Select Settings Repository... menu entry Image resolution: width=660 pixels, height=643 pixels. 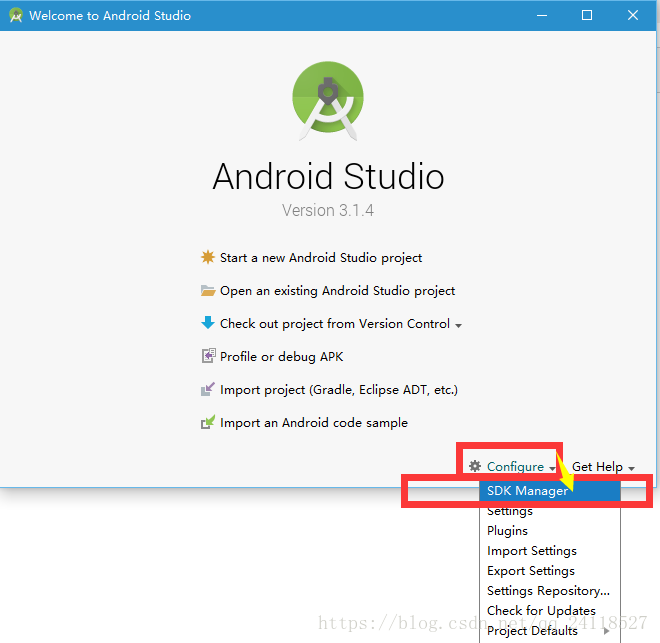point(550,591)
